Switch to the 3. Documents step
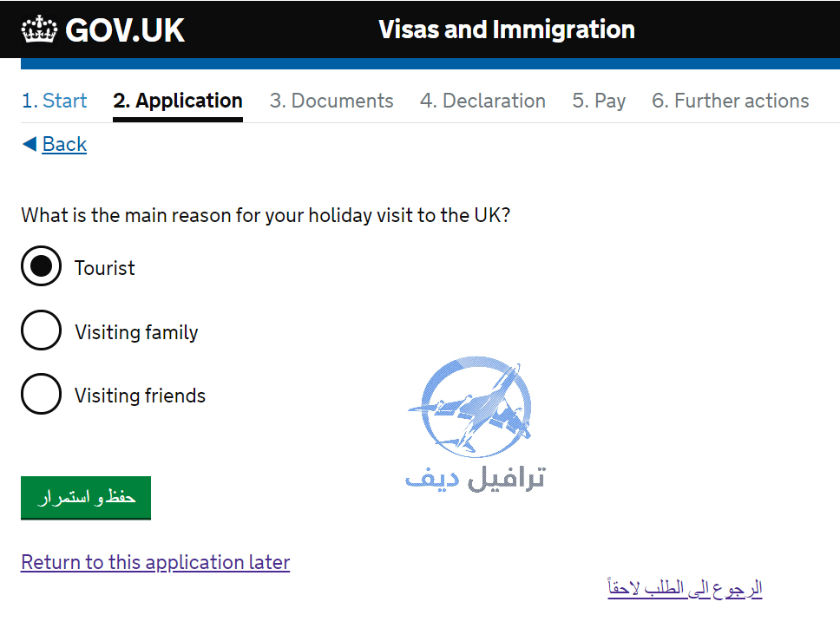The image size is (840, 628). (x=331, y=101)
